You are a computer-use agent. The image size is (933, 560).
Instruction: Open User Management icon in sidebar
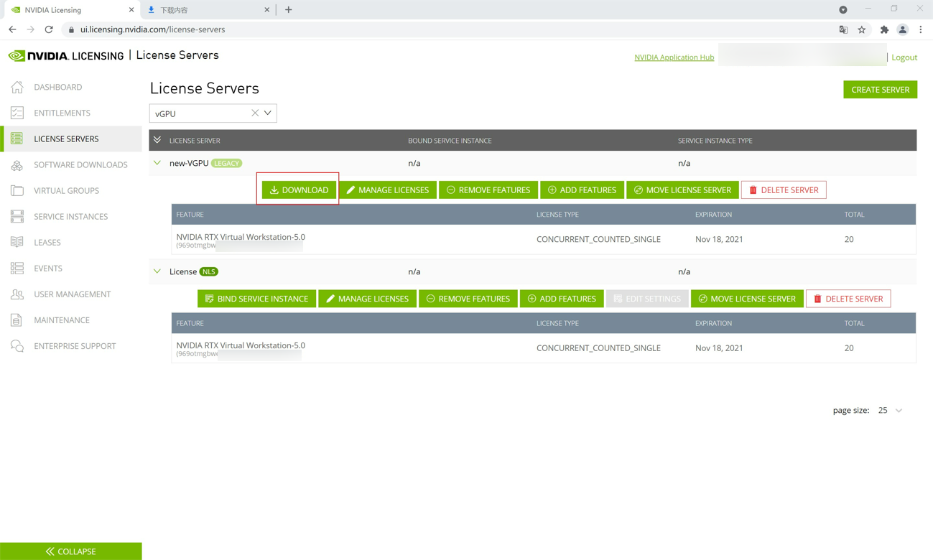click(17, 294)
